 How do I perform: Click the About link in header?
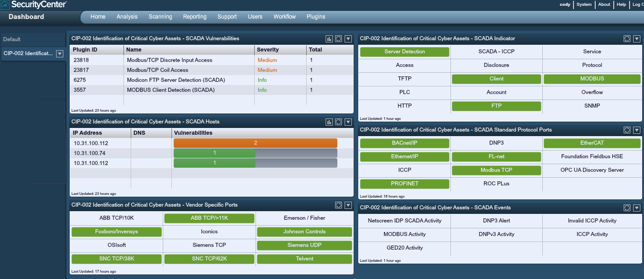[x=604, y=5]
